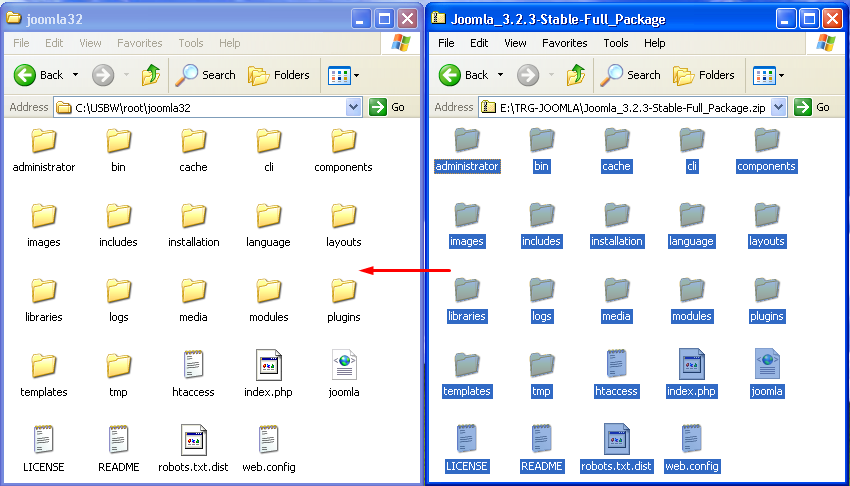Click Go button in joomla32 window

click(387, 107)
